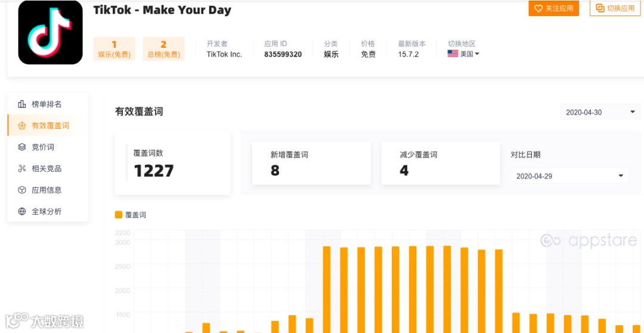Click the 免费 price value
The height and width of the screenshot is (333, 644).
[368, 54]
